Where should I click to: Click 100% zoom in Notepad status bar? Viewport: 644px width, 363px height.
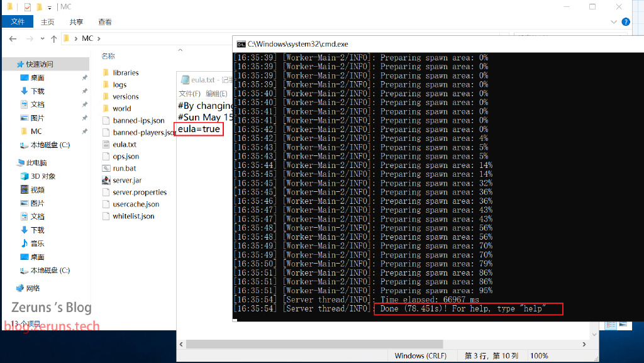click(x=539, y=355)
